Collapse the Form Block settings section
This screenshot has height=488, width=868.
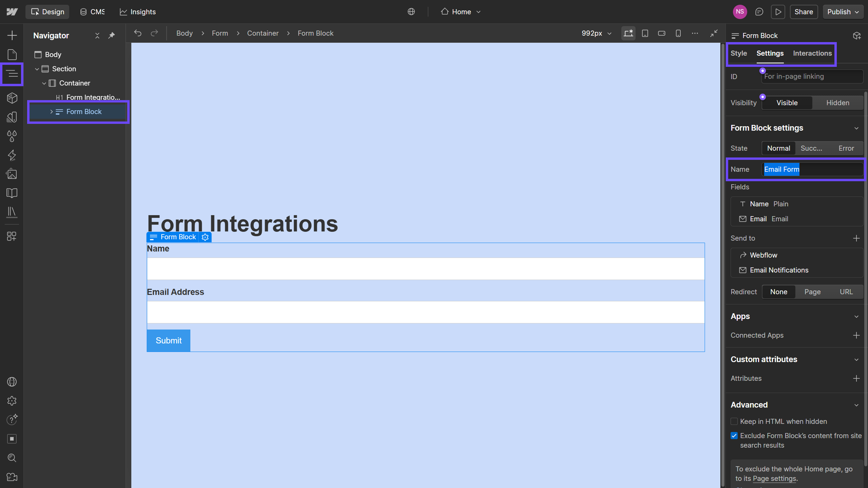[x=856, y=128]
